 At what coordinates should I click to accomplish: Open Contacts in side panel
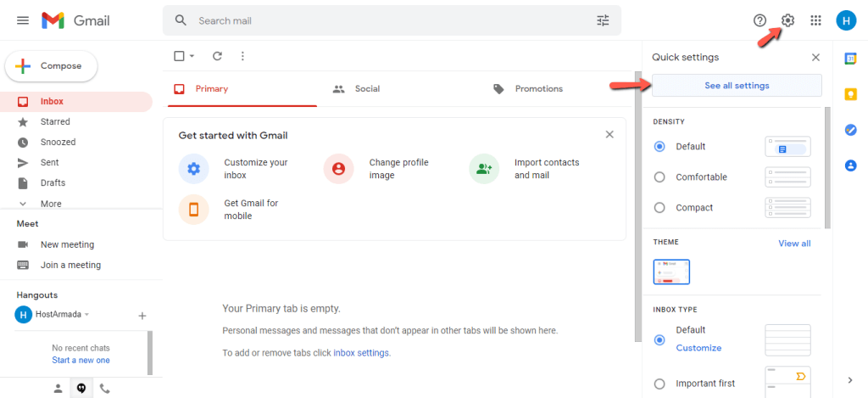click(x=850, y=165)
